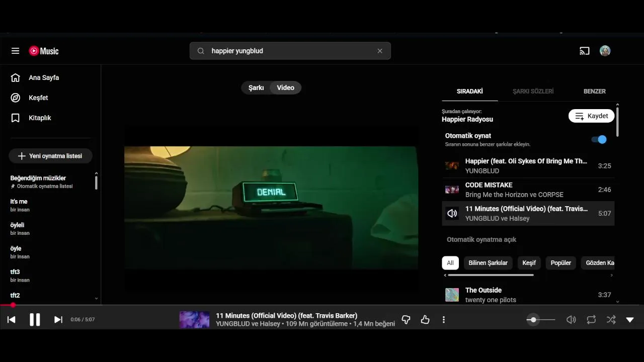
Task: Select the Popüler filter chip
Action: (560, 263)
